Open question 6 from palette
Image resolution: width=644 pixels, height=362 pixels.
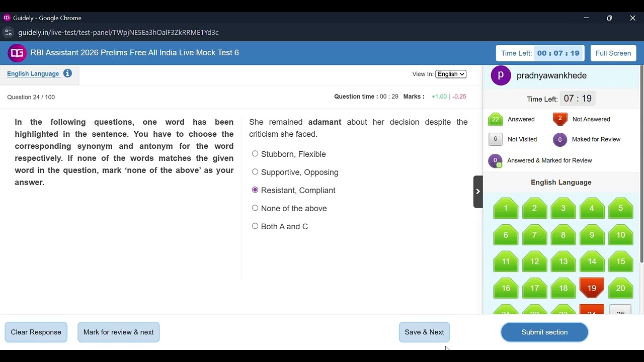[x=506, y=235]
